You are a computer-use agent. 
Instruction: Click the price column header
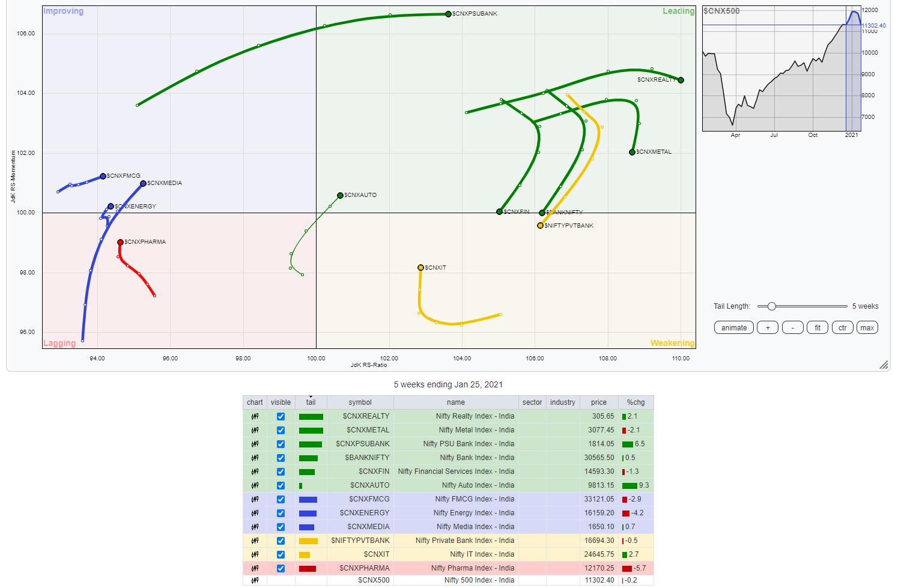tap(598, 402)
